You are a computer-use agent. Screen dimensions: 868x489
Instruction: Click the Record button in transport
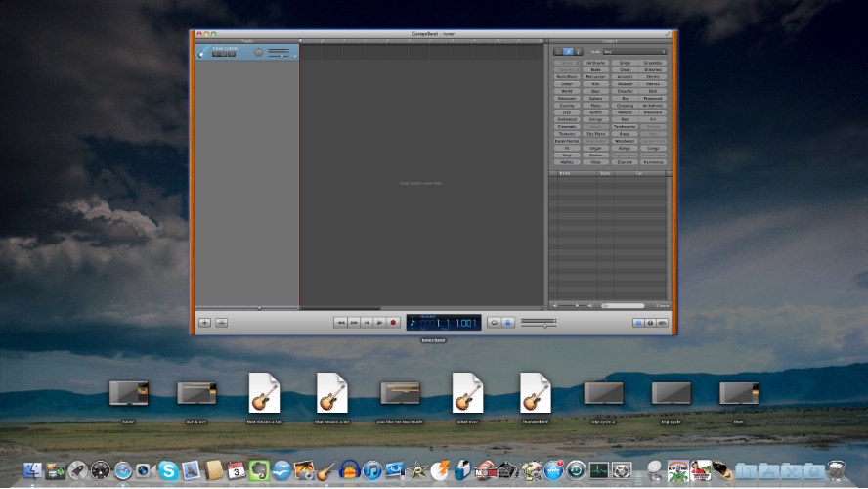(394, 322)
